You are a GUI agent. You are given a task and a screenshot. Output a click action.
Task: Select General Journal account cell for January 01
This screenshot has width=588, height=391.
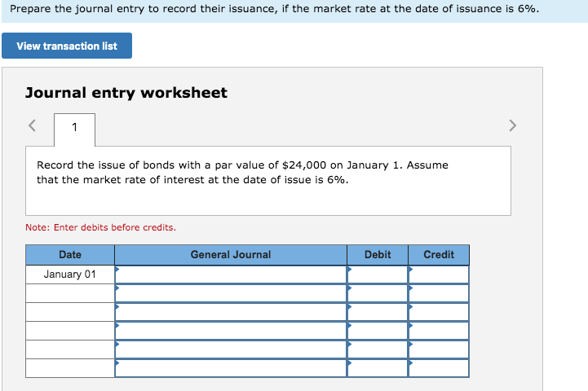[x=231, y=275]
